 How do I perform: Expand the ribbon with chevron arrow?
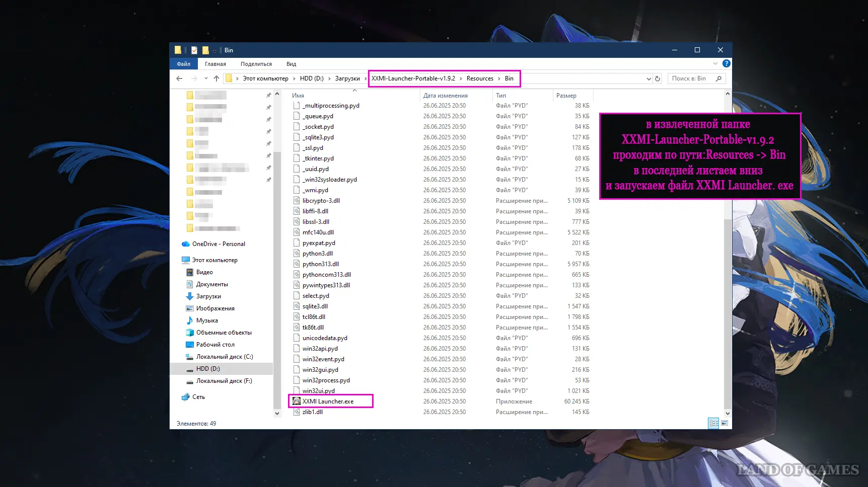(715, 63)
